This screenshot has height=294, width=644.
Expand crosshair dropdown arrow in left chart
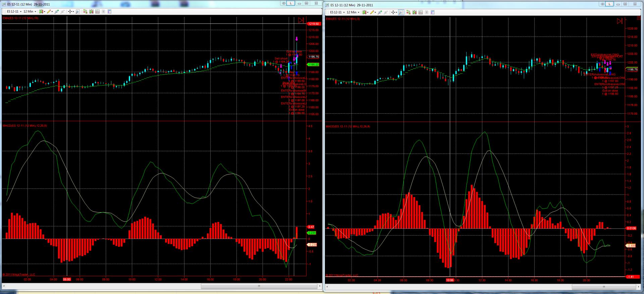click(73, 12)
